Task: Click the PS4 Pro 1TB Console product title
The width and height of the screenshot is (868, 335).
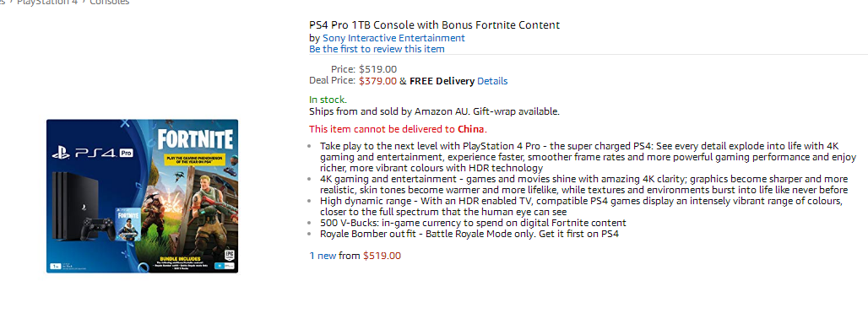Action: click(x=435, y=24)
